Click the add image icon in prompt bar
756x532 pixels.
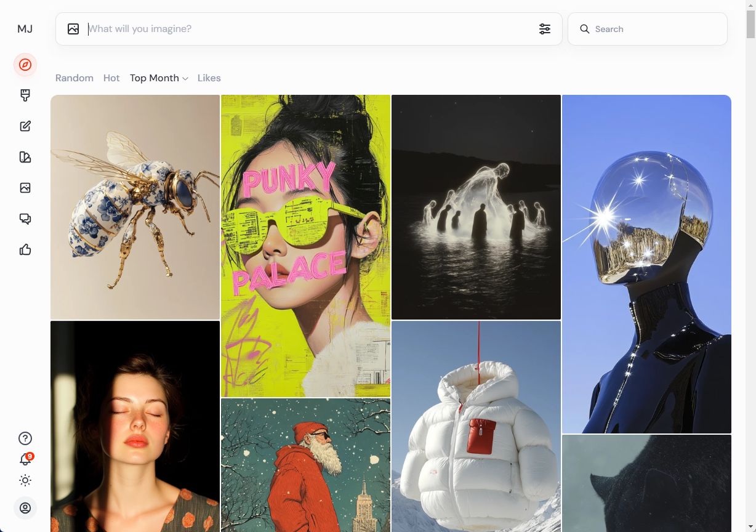73,29
